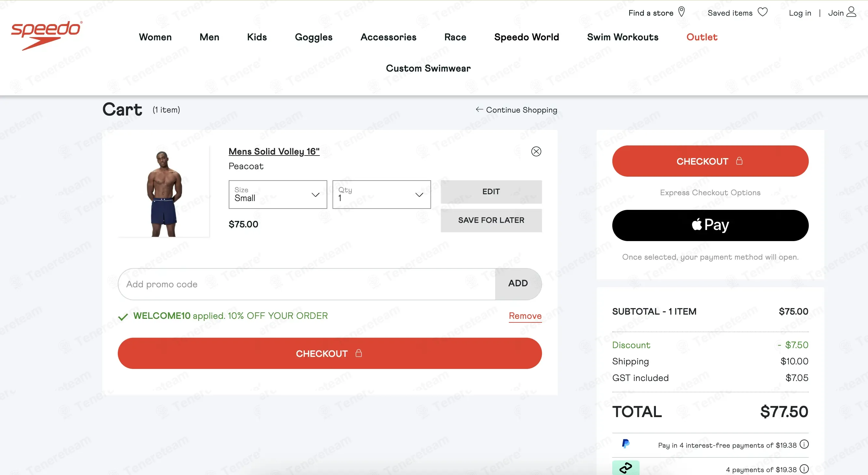Click the Find a store location pin icon
868x475 pixels.
tap(681, 12)
